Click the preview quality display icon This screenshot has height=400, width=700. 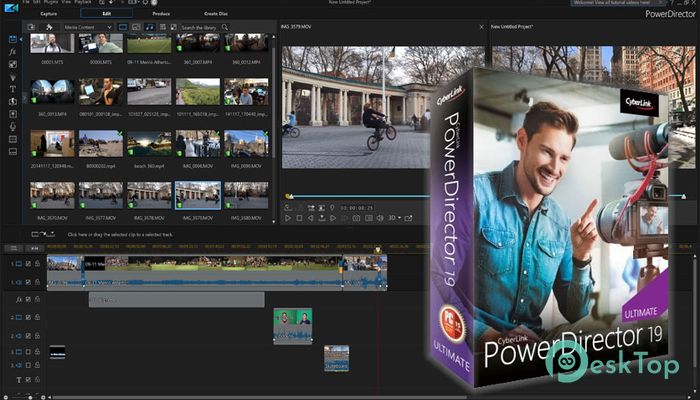click(x=369, y=218)
